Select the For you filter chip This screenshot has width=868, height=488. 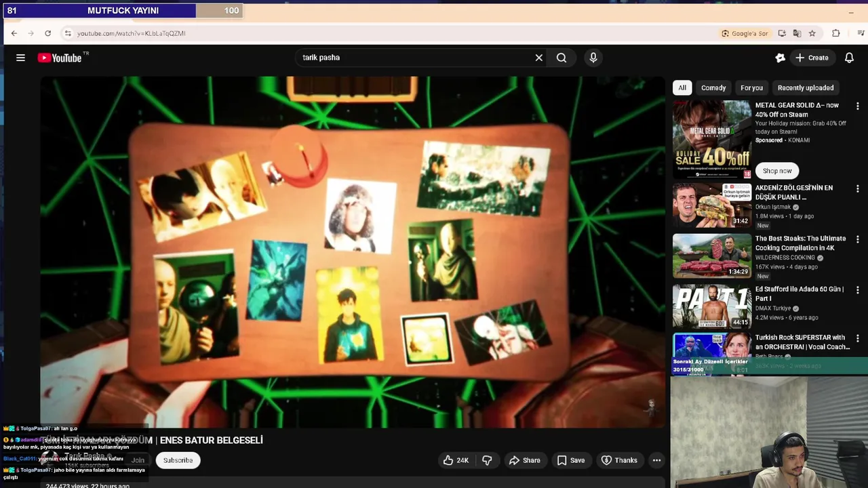(x=751, y=87)
